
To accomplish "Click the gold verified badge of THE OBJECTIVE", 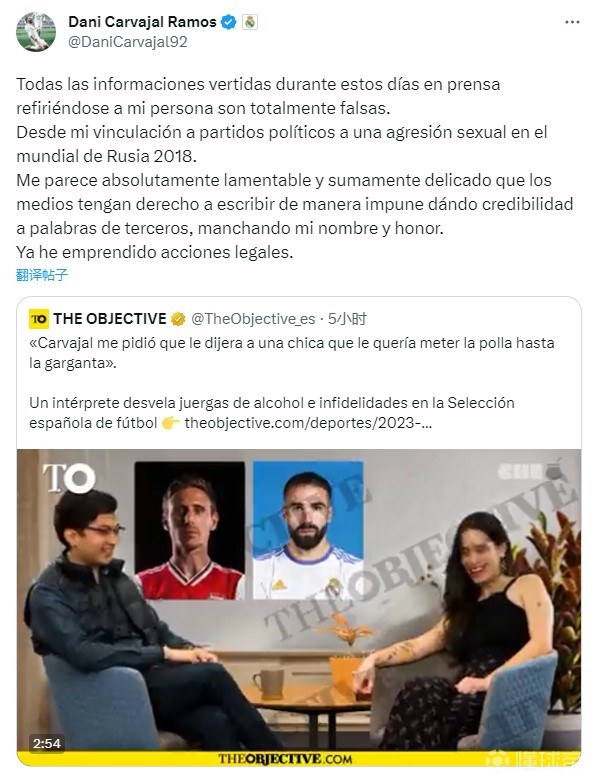I will coord(178,319).
